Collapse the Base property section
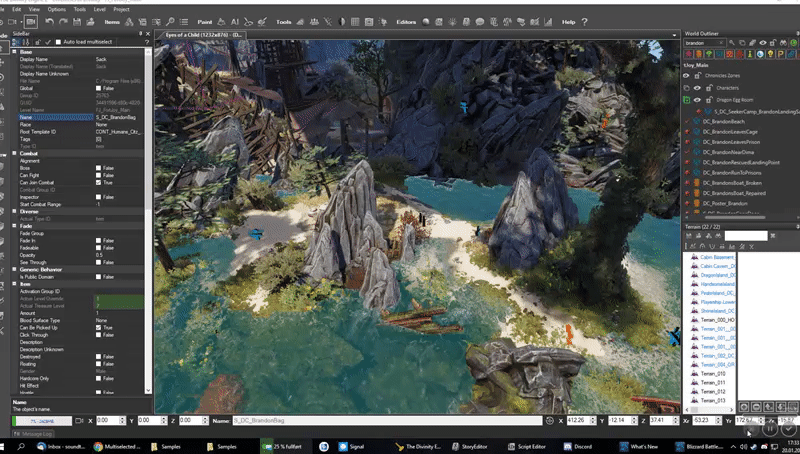Viewport: 800px width, 454px height. coord(14,52)
